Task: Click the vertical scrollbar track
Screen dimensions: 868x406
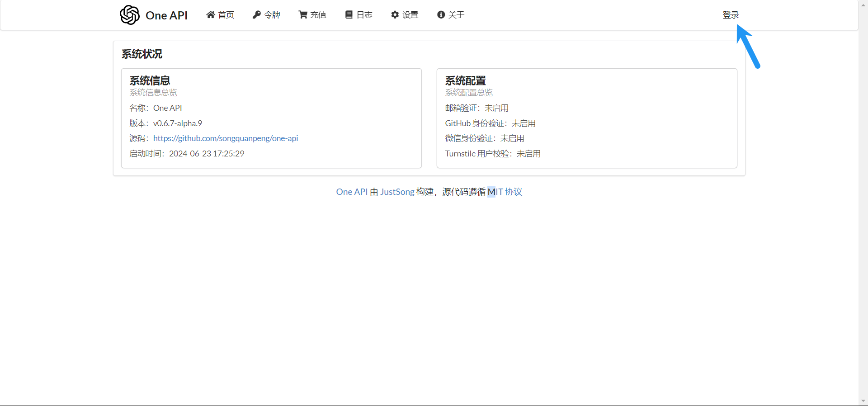Action: (863, 203)
